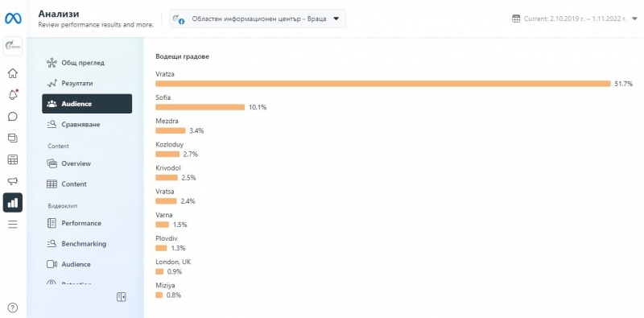The image size is (644, 318).
Task: Click the Help question mark icon
Action: [x=13, y=308]
